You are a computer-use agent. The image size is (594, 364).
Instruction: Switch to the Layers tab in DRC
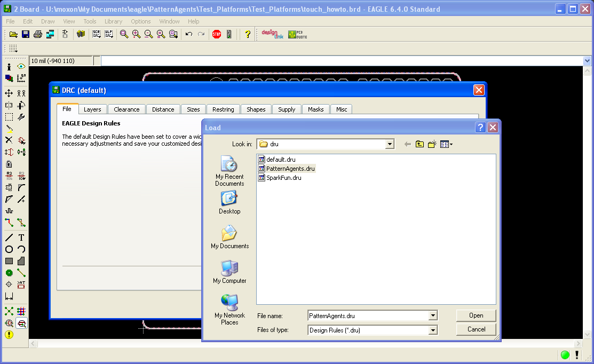92,109
